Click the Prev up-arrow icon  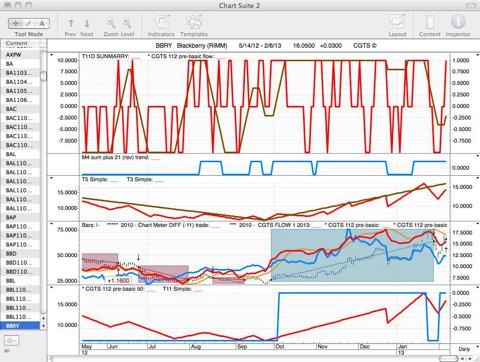[71, 23]
